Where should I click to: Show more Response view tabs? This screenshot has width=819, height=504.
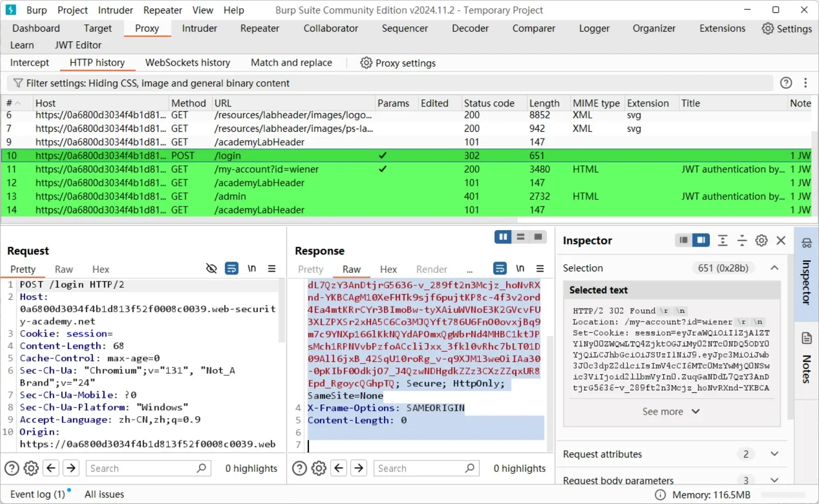(x=470, y=269)
